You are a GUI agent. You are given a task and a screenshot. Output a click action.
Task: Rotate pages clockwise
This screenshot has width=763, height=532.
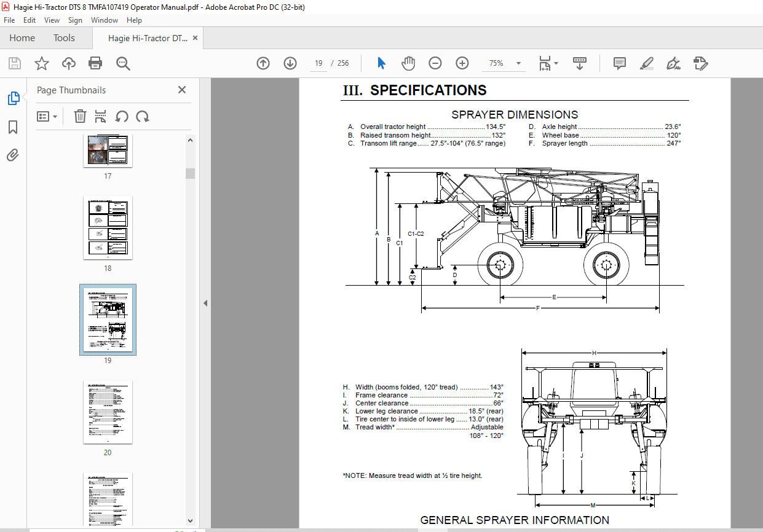coord(143,116)
